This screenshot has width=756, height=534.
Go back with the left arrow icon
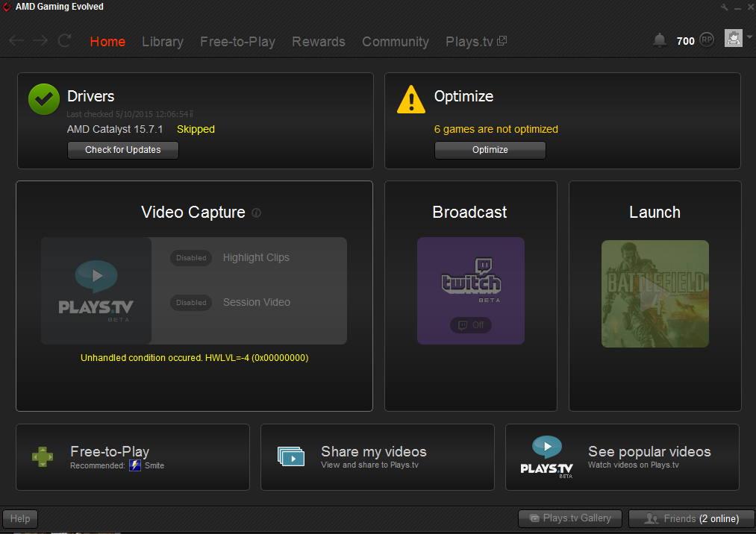[16, 41]
